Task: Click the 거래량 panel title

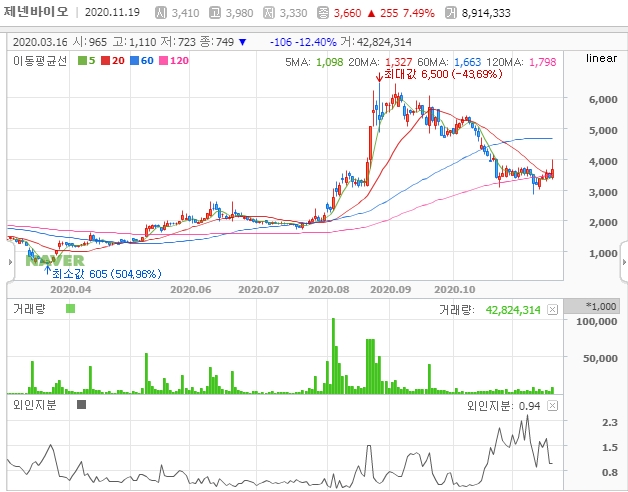Action: pos(29,309)
